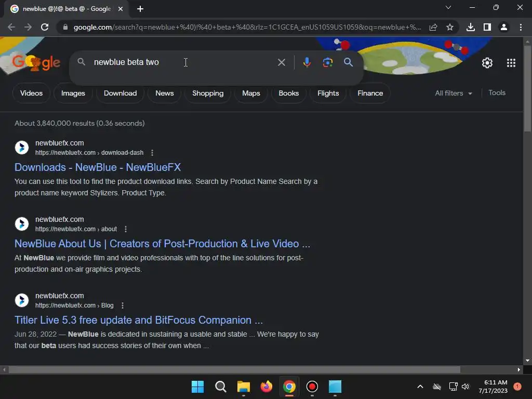532x399 pixels.
Task: Click the newbluefx.com about URL
Action: [x=76, y=229]
